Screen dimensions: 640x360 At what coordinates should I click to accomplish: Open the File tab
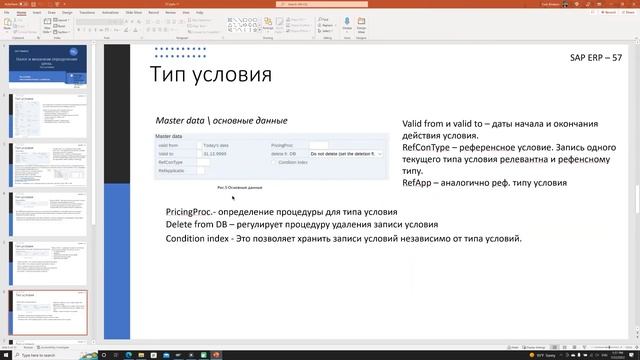click(x=7, y=13)
